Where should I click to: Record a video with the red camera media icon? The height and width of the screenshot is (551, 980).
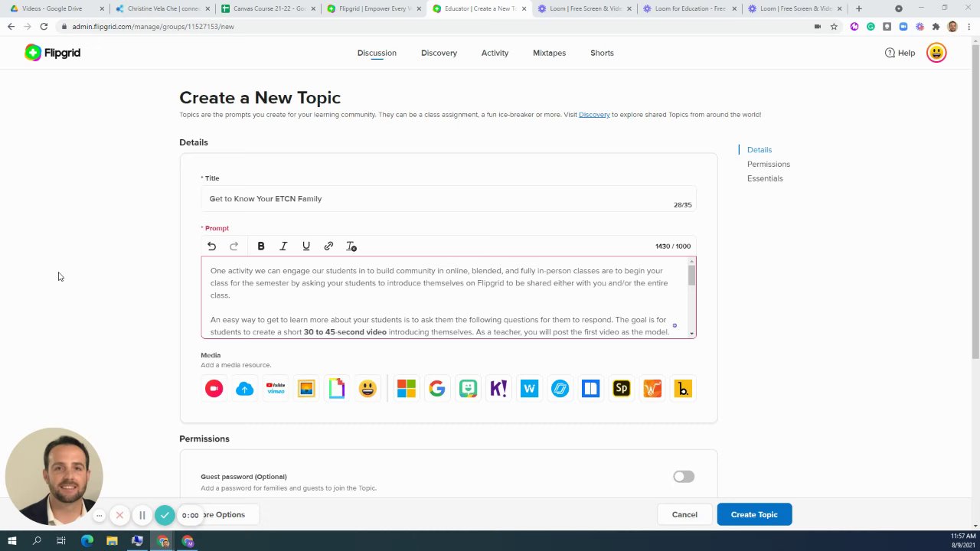(x=214, y=389)
